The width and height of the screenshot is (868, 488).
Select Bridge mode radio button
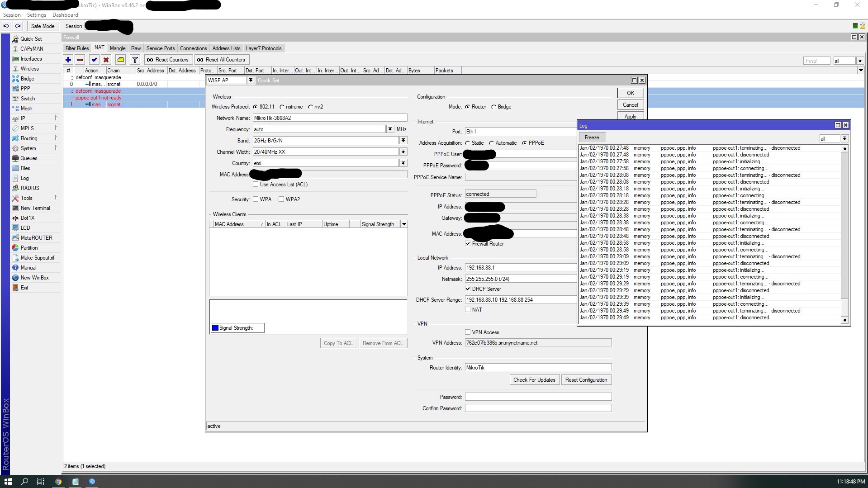click(493, 107)
